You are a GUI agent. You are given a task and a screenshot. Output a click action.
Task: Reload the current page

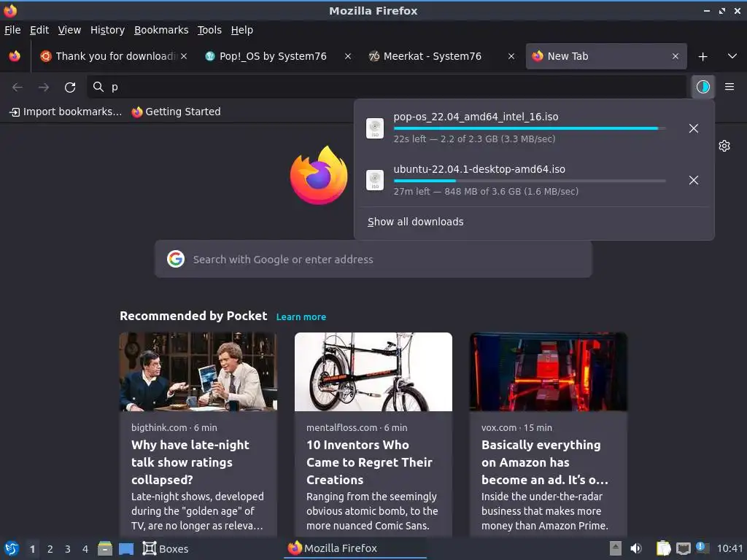(x=70, y=87)
